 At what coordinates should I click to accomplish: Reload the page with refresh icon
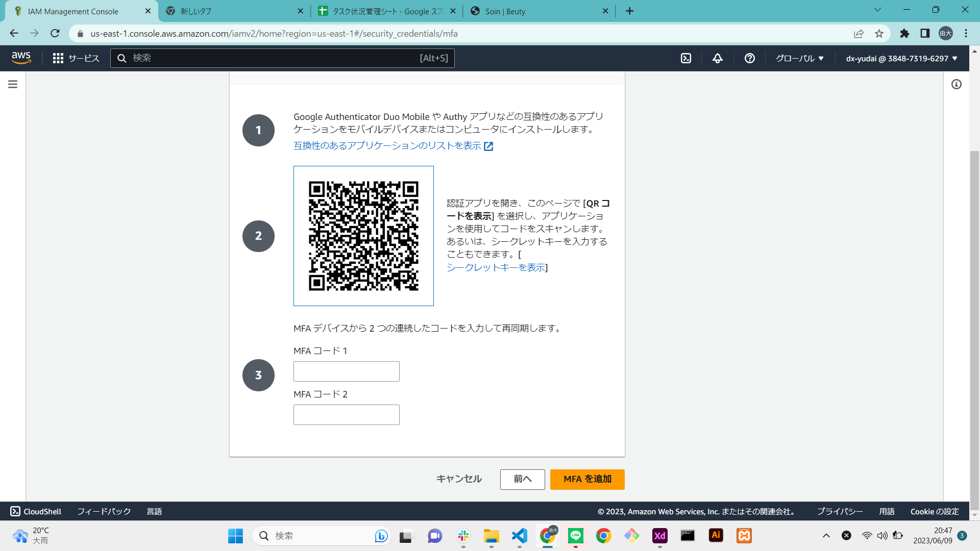click(55, 34)
